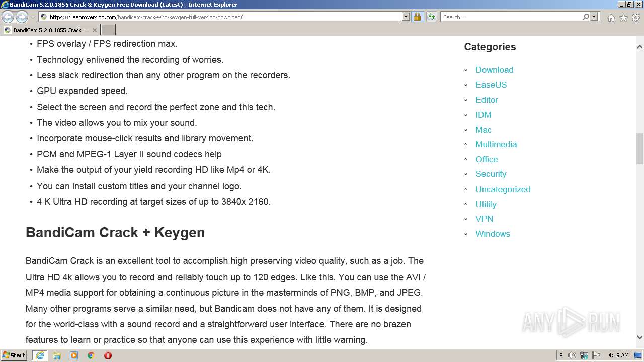Click the Internet Explorer logo in title bar
The image size is (644, 362).
coord(5,5)
